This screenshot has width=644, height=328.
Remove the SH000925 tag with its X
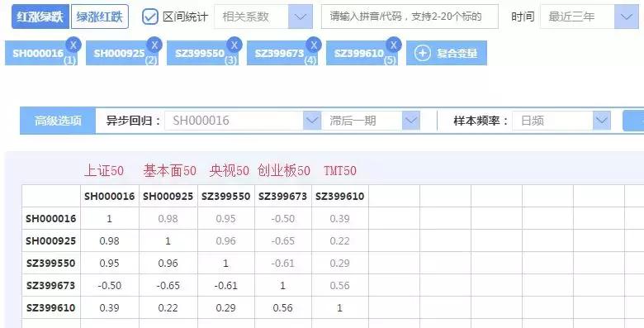154,45
